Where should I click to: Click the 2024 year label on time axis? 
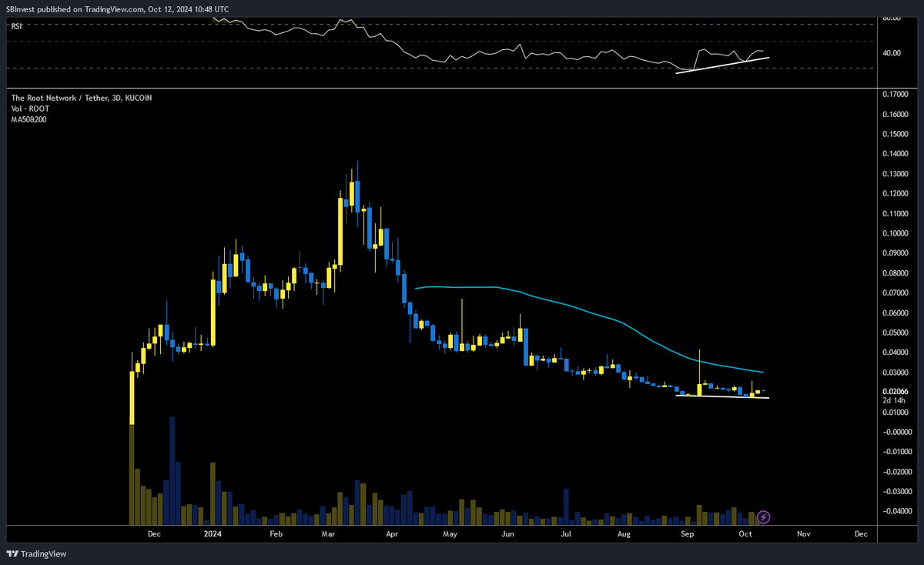point(212,533)
